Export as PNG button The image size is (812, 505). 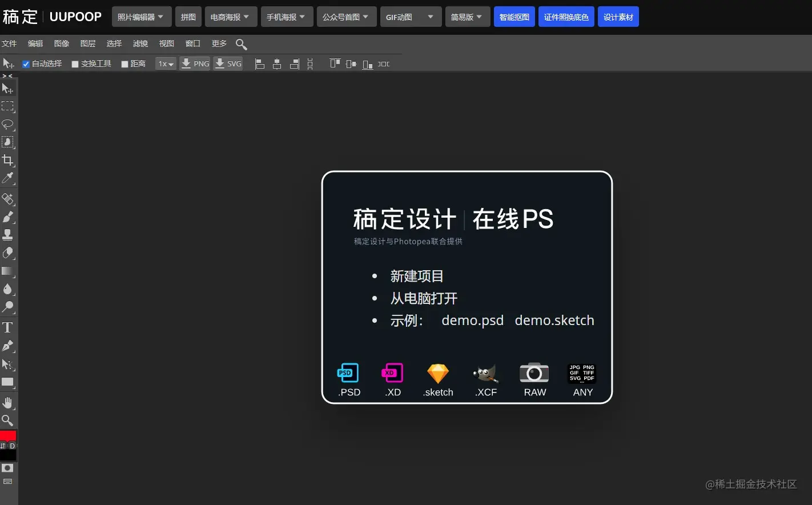click(x=195, y=64)
